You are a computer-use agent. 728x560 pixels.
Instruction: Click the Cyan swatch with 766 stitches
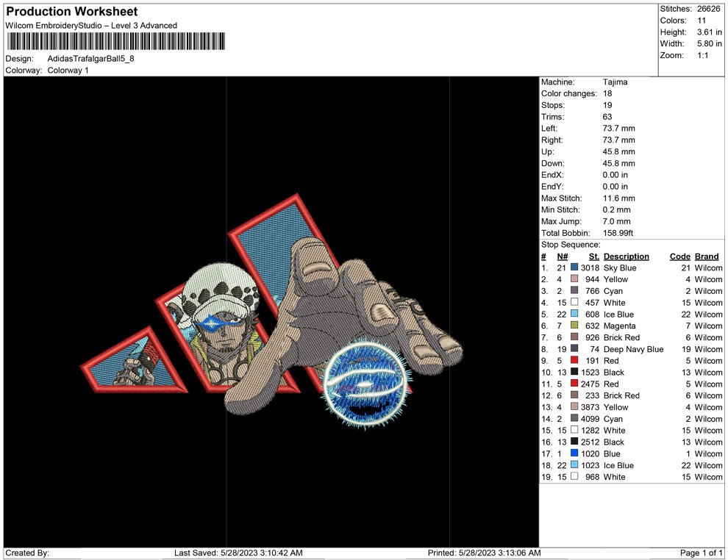[x=574, y=290]
